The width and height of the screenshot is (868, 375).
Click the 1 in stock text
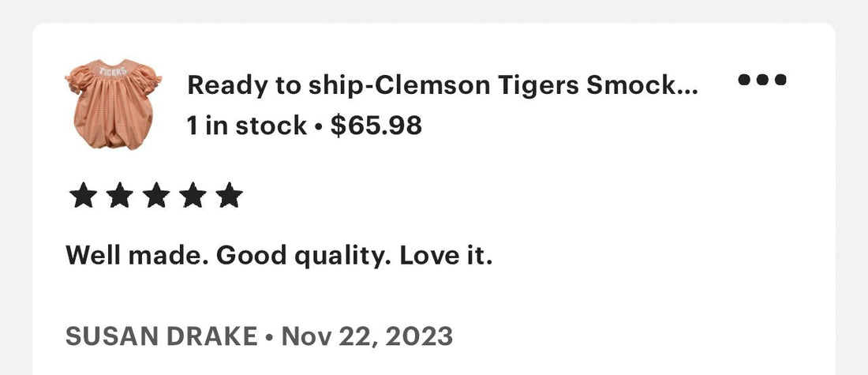246,126
